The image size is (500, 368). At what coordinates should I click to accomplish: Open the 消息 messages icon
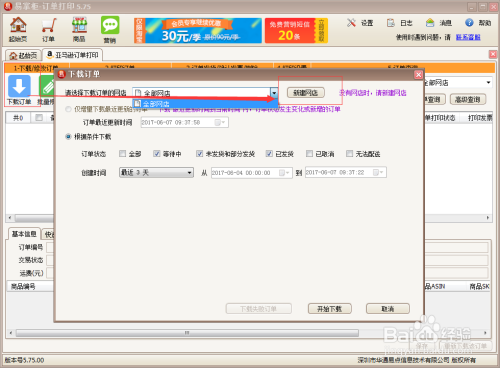439,23
